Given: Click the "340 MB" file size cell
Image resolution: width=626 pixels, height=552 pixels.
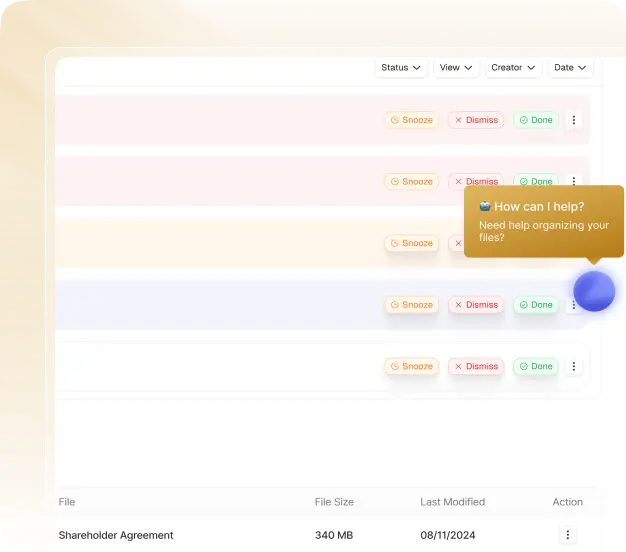Looking at the screenshot, I should [334, 535].
